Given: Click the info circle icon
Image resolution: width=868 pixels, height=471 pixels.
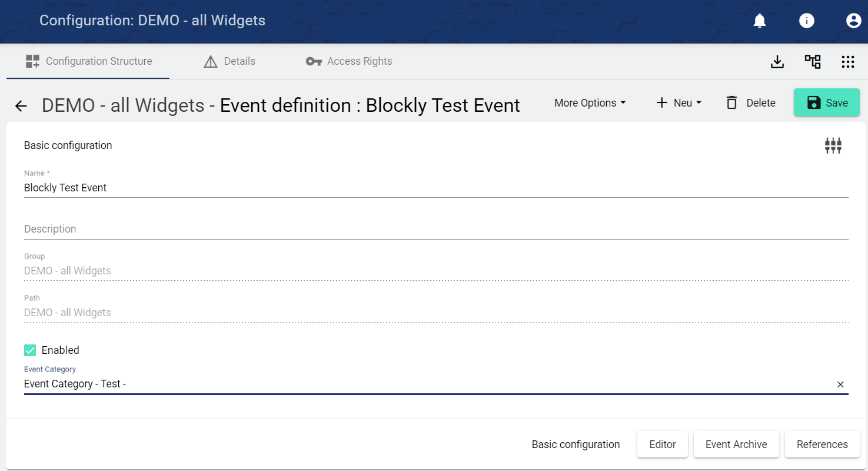Looking at the screenshot, I should (x=806, y=21).
